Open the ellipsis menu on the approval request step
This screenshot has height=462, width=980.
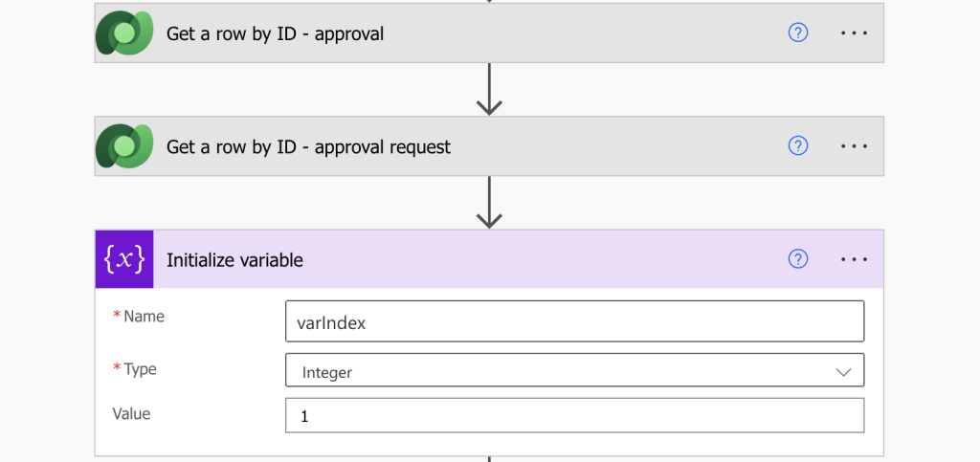tap(854, 146)
